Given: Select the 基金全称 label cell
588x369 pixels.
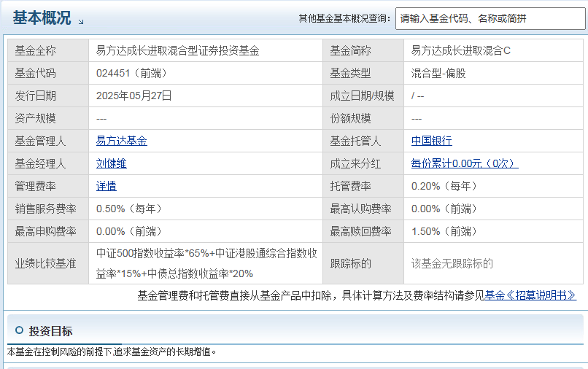Looking at the screenshot, I should click(x=48, y=50).
